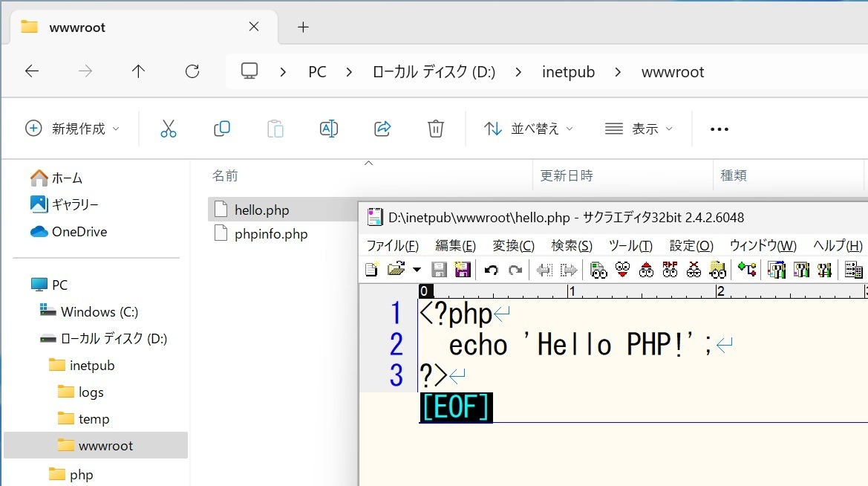The width and height of the screenshot is (868, 486).
Task: Open the 並べ替え sort dropdown
Action: [527, 128]
